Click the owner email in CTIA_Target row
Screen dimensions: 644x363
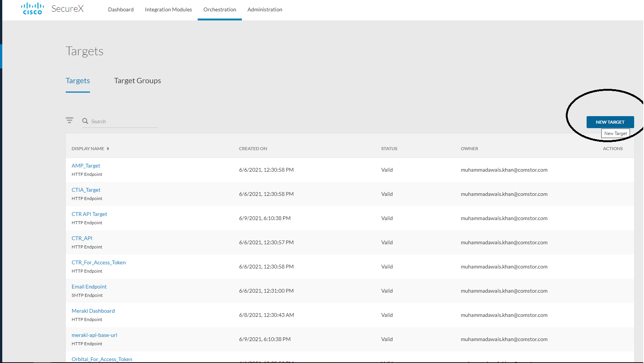click(x=504, y=194)
